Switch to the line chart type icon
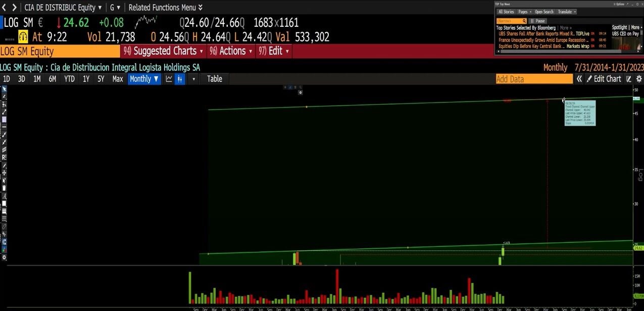The image size is (644, 311). (x=169, y=79)
